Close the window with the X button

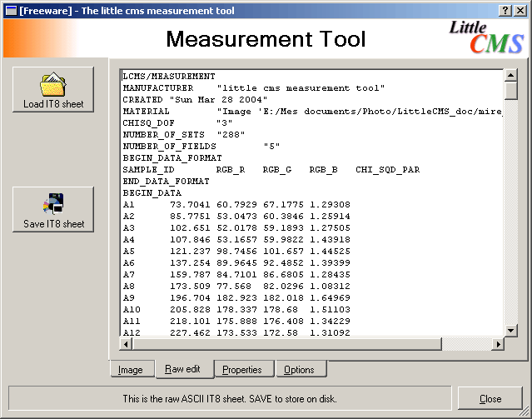[x=520, y=11]
